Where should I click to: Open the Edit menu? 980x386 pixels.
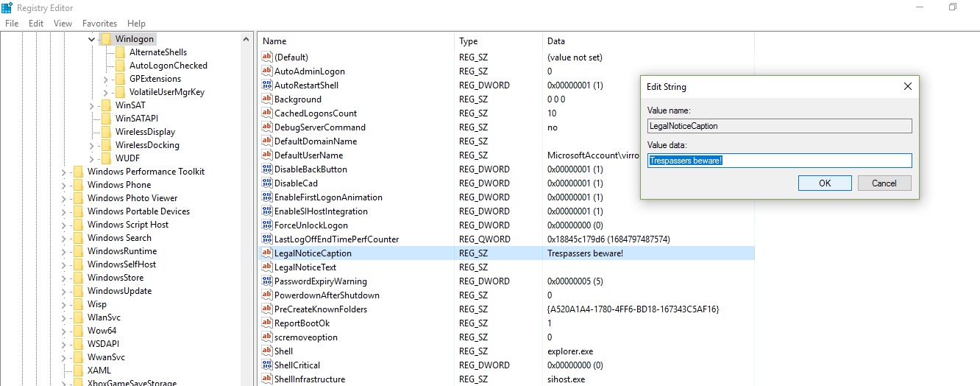tap(36, 24)
